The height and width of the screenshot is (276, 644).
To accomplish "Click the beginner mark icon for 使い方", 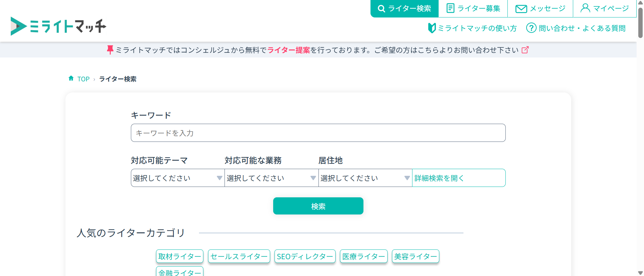I will [432, 28].
